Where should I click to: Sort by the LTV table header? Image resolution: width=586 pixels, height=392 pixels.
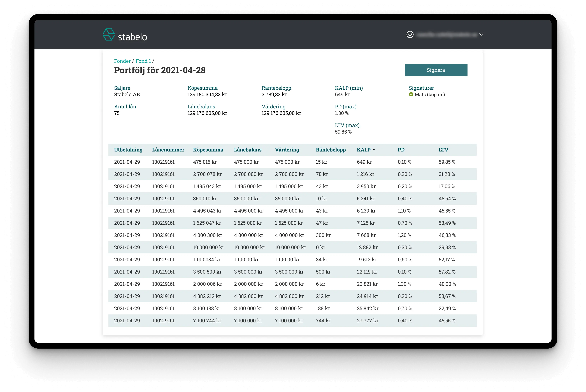tap(443, 150)
